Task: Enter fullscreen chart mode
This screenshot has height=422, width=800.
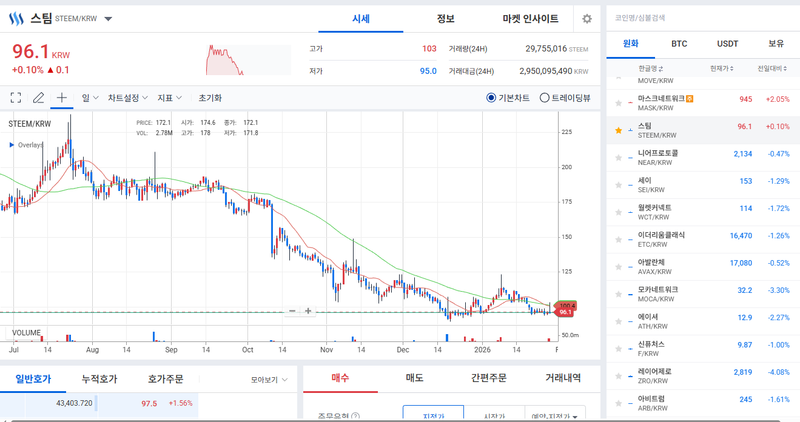Action: [x=16, y=98]
